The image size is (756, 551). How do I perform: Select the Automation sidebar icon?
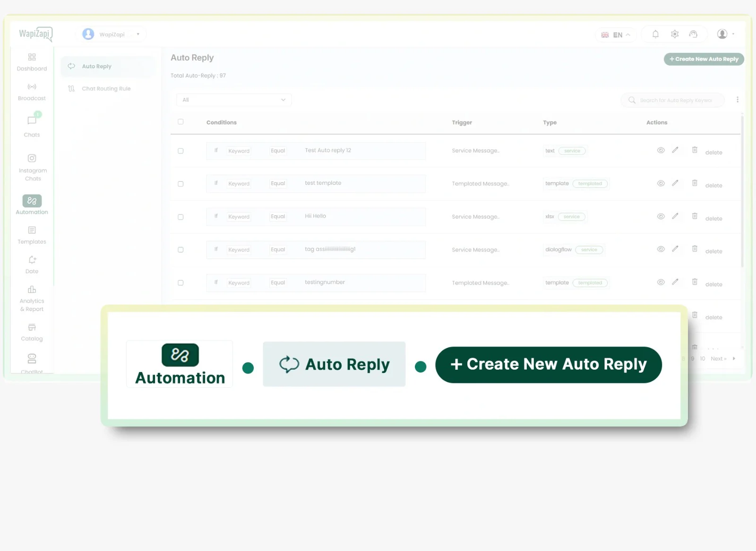(x=32, y=202)
